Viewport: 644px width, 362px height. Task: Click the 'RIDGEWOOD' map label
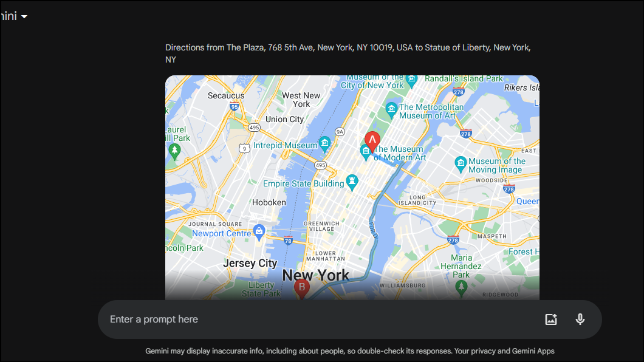[x=500, y=295]
